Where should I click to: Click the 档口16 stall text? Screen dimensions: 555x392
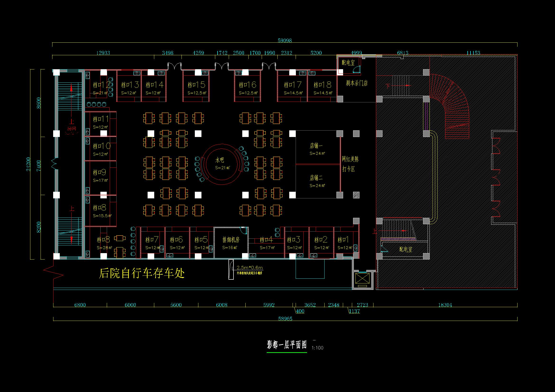(x=247, y=85)
